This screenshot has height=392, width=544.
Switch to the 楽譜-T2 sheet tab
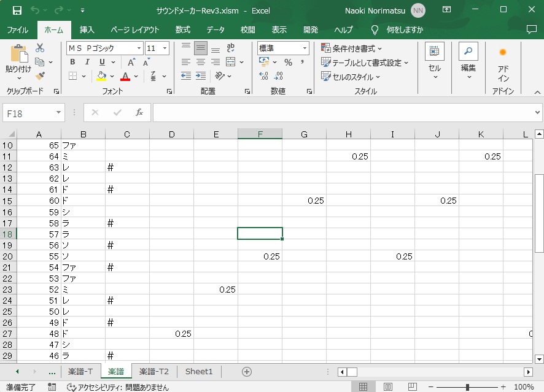[x=153, y=372]
